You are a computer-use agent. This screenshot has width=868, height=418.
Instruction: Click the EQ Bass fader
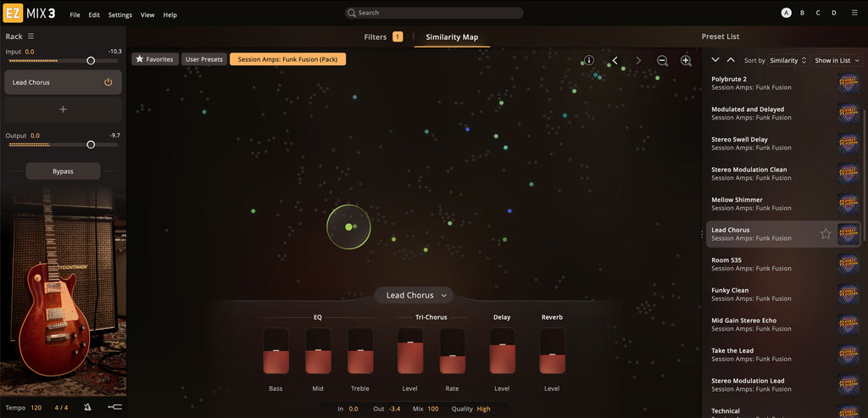pos(275,350)
